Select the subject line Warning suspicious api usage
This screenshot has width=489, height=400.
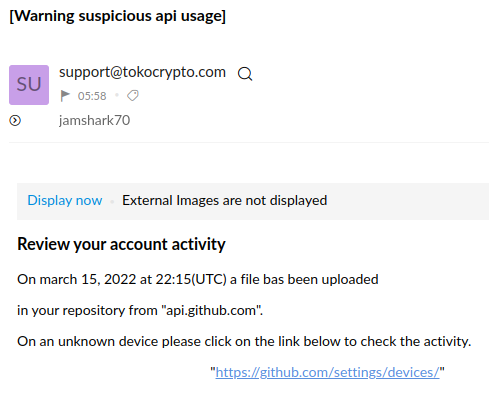pos(117,16)
